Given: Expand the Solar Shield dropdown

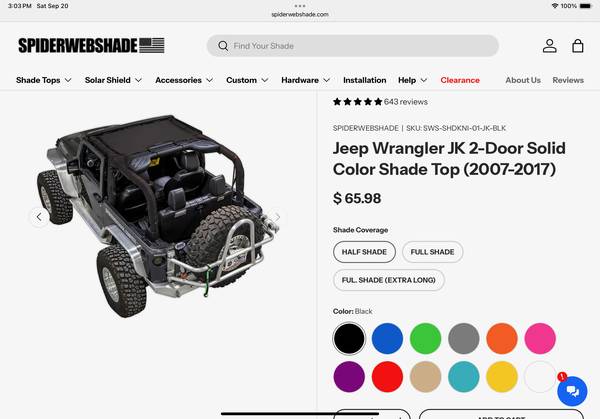Looking at the screenshot, I should coord(113,80).
